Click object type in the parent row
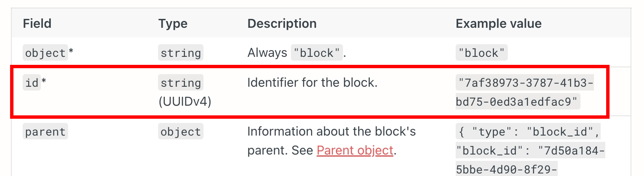Viewport: 644px width, 176px height. (x=181, y=132)
